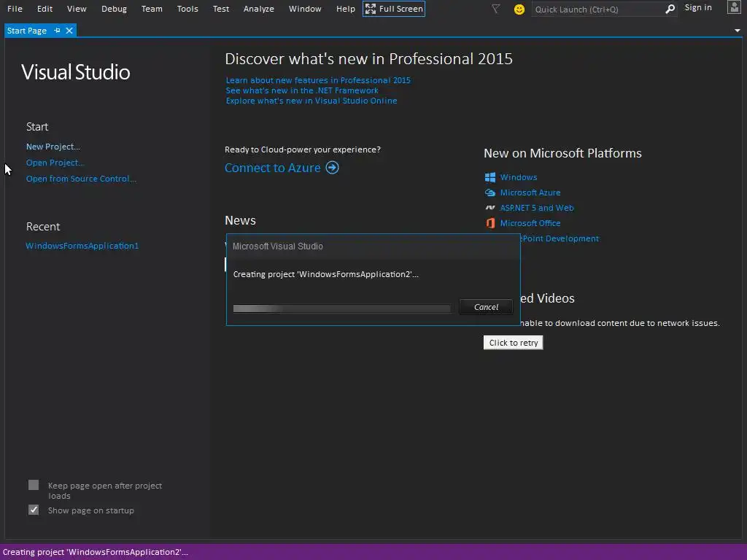The height and width of the screenshot is (560, 747).
Task: Click the feedback smiley face icon
Action: point(519,9)
